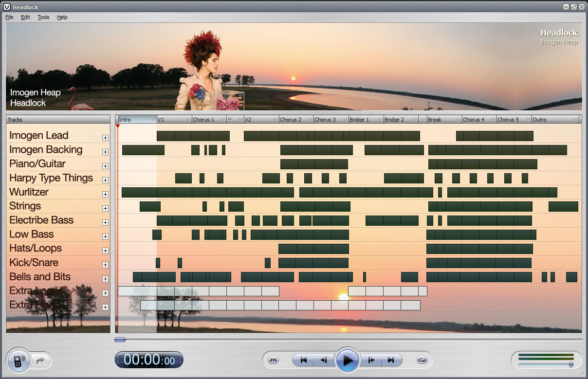Click the red playhead marker on the timeline
Viewport: 588px width, 379px height.
pyautogui.click(x=118, y=126)
